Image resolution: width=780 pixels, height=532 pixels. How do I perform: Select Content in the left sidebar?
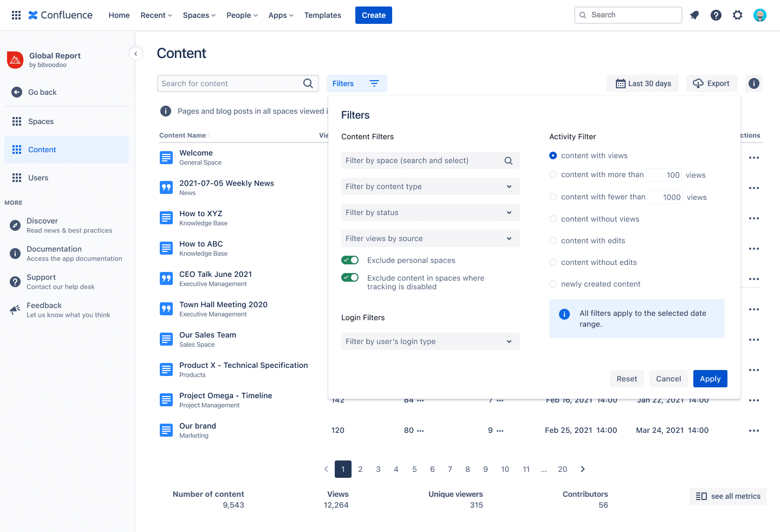tap(42, 150)
